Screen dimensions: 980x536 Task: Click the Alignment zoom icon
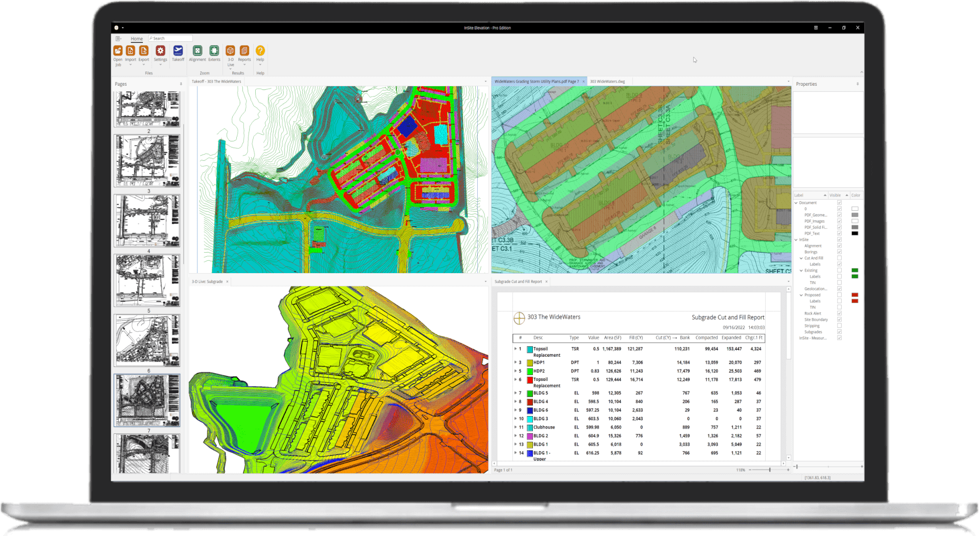[198, 51]
